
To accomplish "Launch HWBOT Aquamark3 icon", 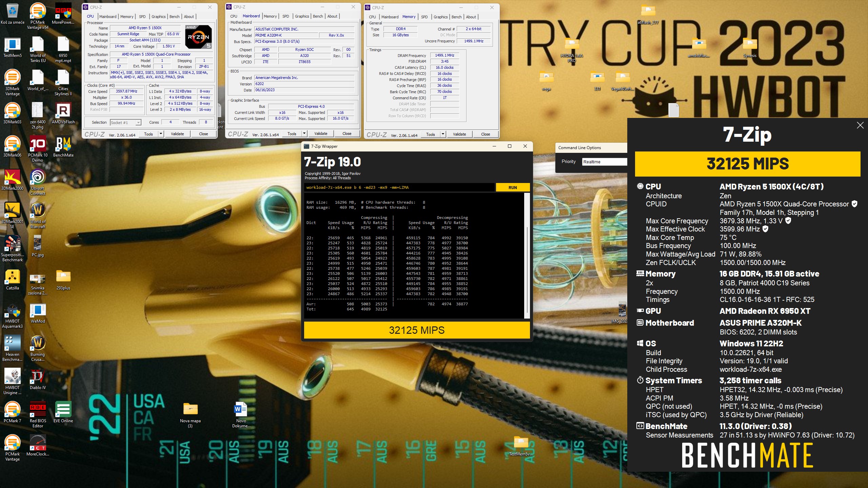I will pos(13,315).
